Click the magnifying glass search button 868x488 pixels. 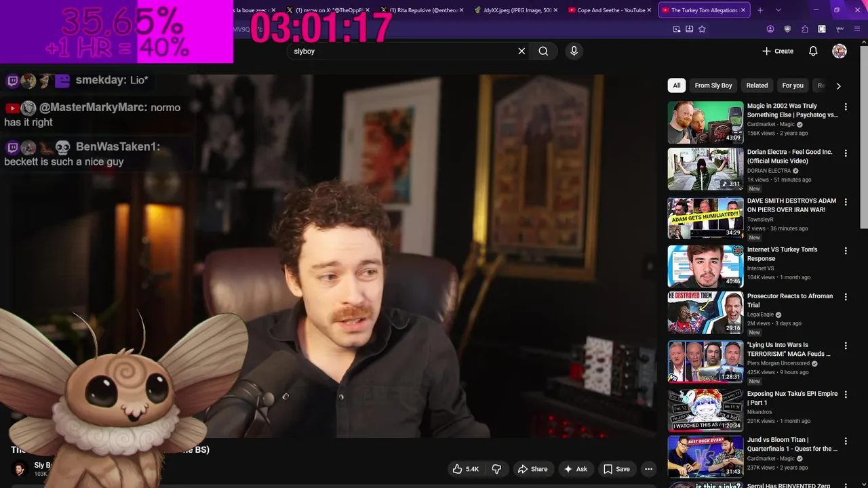tap(543, 51)
